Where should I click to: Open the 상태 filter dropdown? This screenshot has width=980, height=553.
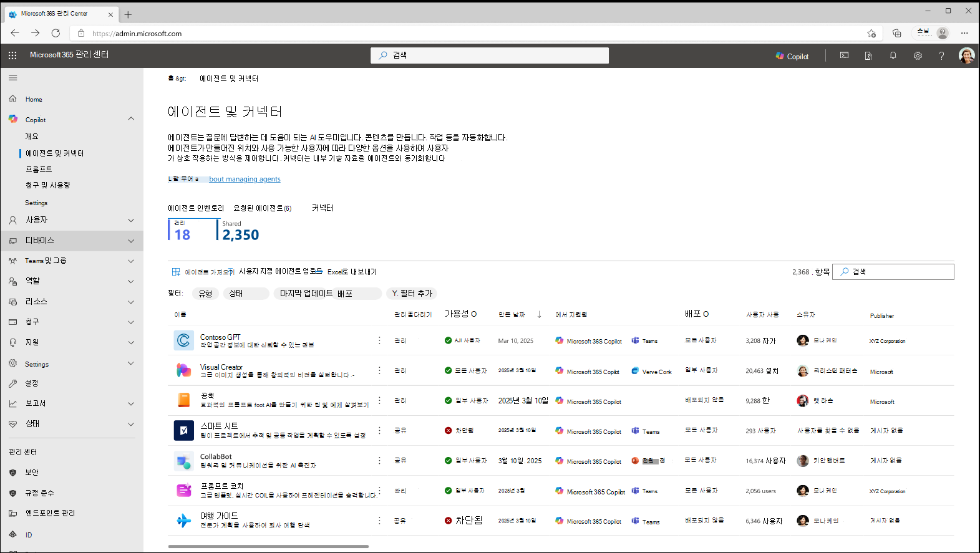pyautogui.click(x=245, y=294)
